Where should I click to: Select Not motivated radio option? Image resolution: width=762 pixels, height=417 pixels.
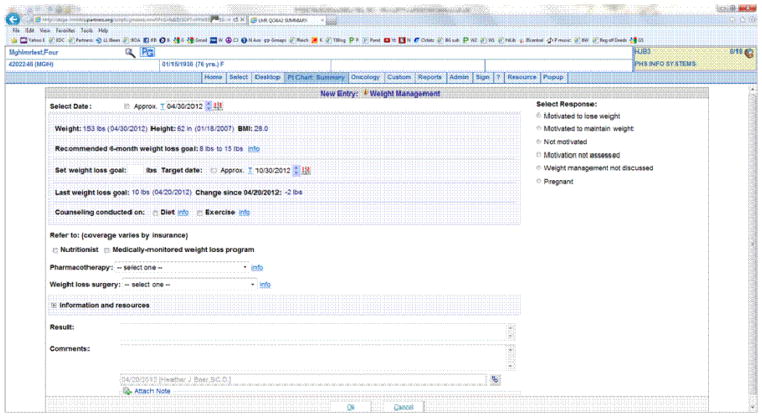point(538,141)
